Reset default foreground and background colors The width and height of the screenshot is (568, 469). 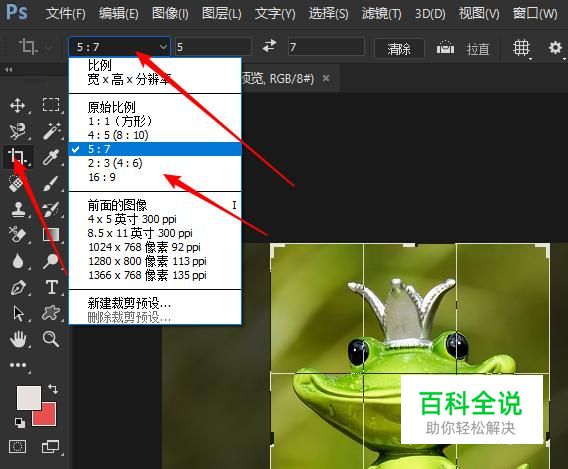coord(20,422)
